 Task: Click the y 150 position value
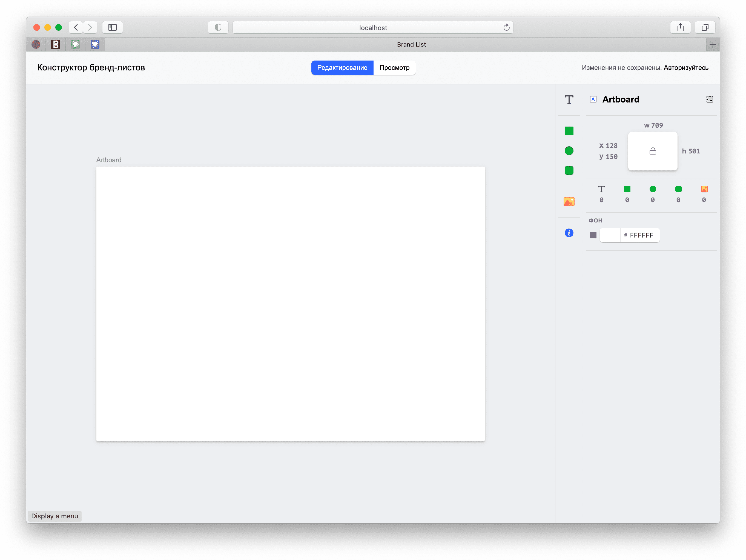click(x=608, y=156)
